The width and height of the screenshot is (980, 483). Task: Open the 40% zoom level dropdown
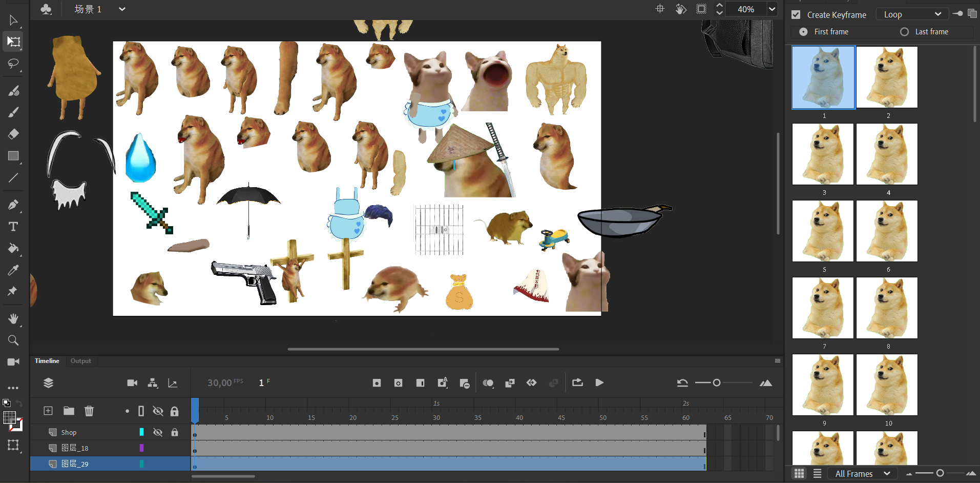click(772, 9)
